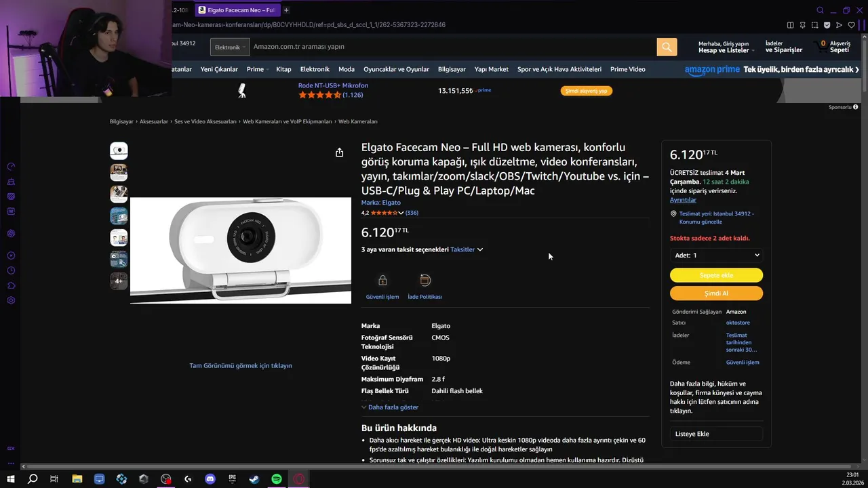The height and width of the screenshot is (488, 868).
Task: Click the Windows Start button
Action: pos(11,479)
